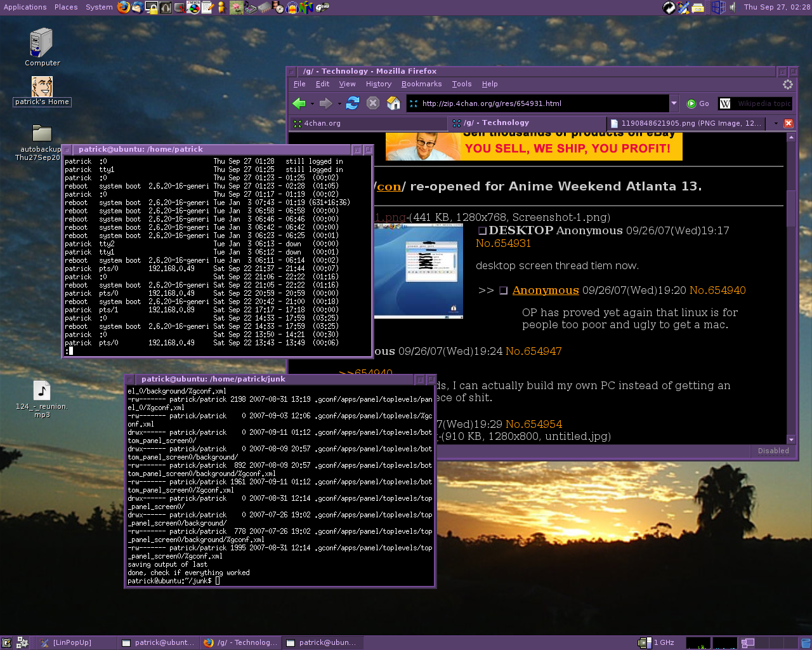The width and height of the screenshot is (812, 650).
Task: Open the Firefox Bookmarks menu
Action: [421, 84]
